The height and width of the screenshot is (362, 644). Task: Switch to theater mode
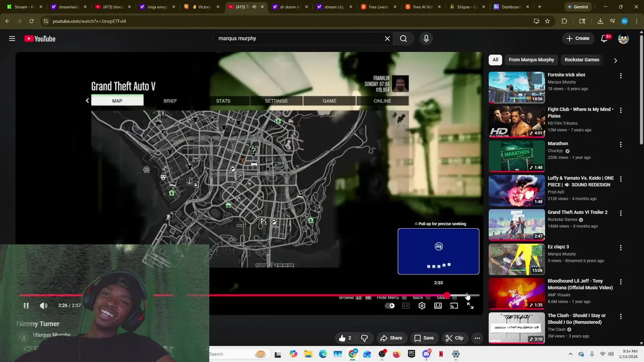click(x=438, y=306)
